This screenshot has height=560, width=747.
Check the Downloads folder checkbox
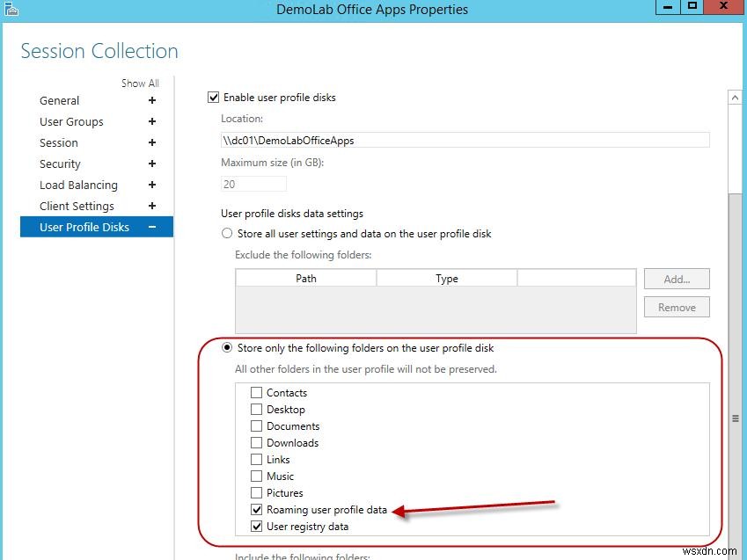click(255, 442)
